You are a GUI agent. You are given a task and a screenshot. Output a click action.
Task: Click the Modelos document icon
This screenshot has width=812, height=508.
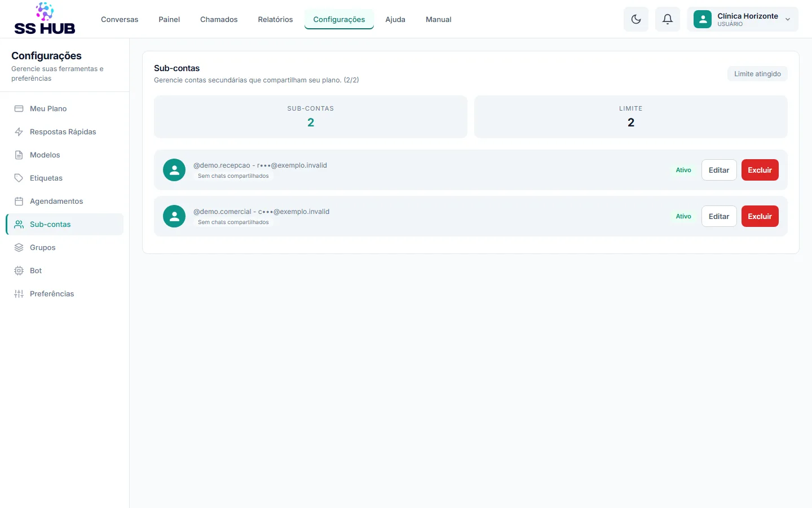(x=19, y=155)
